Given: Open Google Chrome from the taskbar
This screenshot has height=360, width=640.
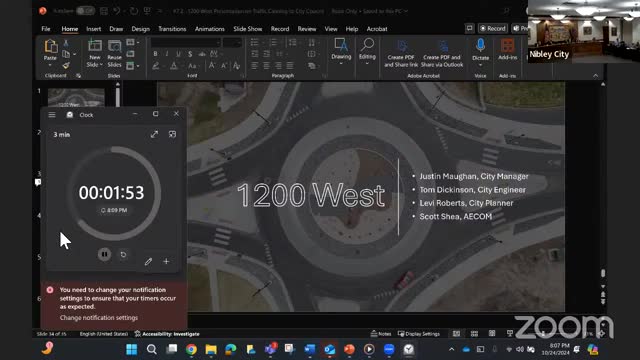Looking at the screenshot, I should click(x=191, y=349).
